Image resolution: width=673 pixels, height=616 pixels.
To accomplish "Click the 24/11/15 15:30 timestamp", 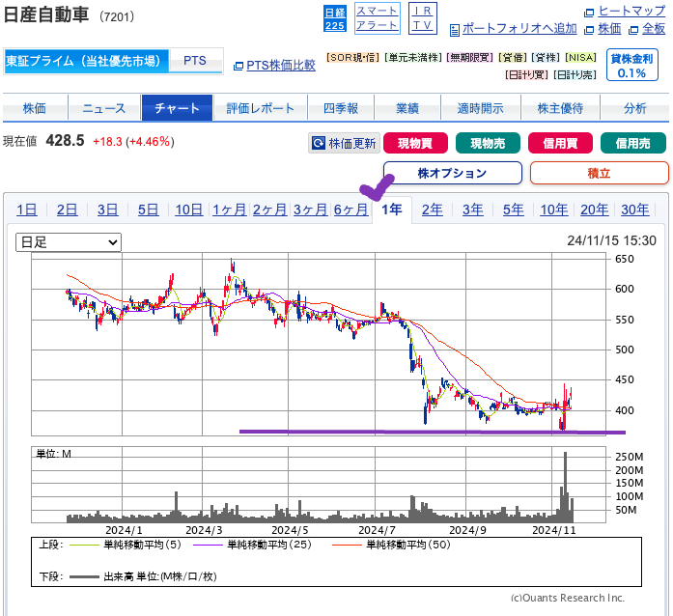I will [x=611, y=240].
